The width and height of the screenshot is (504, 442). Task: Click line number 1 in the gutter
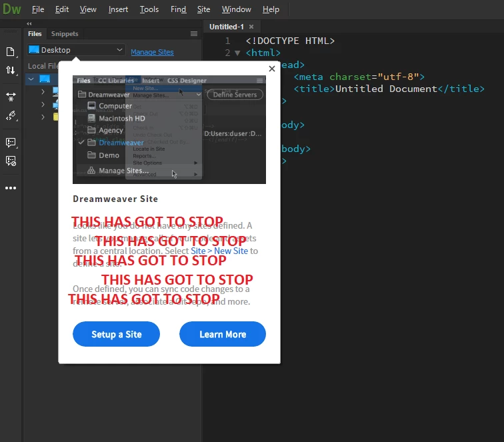pyautogui.click(x=227, y=41)
